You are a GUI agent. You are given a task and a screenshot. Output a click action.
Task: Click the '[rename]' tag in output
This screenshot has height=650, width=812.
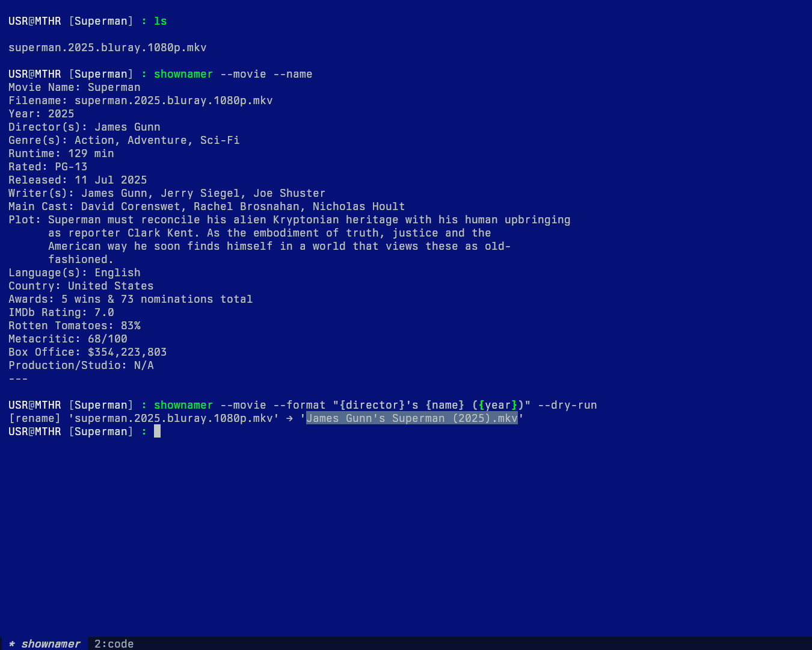click(x=35, y=418)
